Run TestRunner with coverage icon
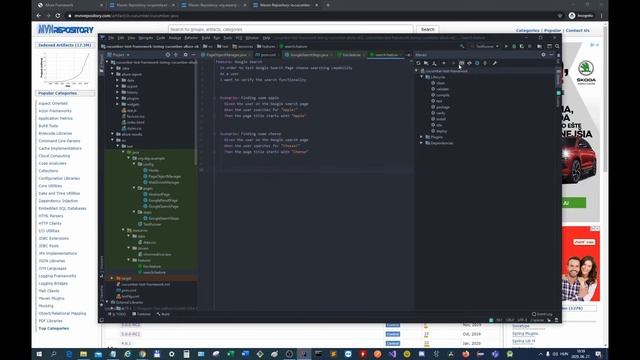Image resolution: width=640 pixels, height=360 pixels. point(522,47)
